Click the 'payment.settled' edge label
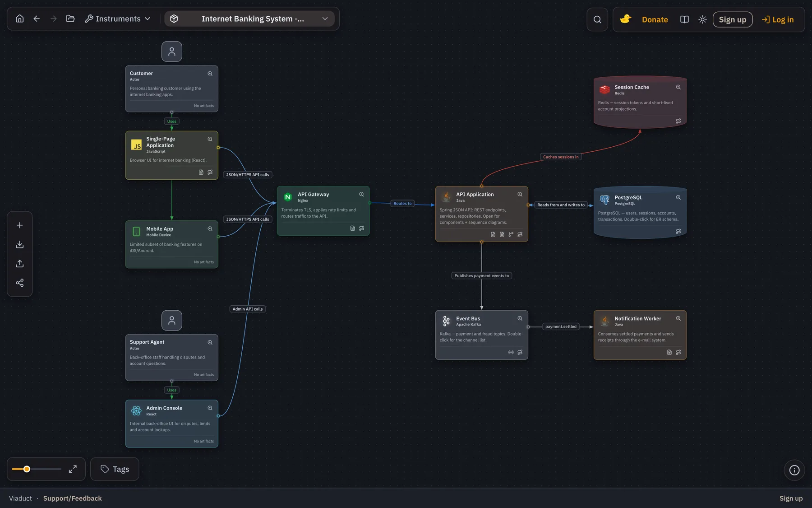The width and height of the screenshot is (812, 508). tap(561, 327)
